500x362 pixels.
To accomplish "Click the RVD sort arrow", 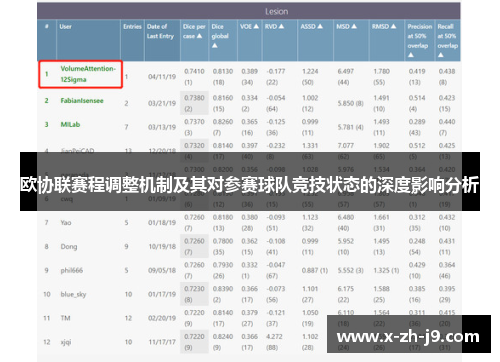I will [x=281, y=26].
